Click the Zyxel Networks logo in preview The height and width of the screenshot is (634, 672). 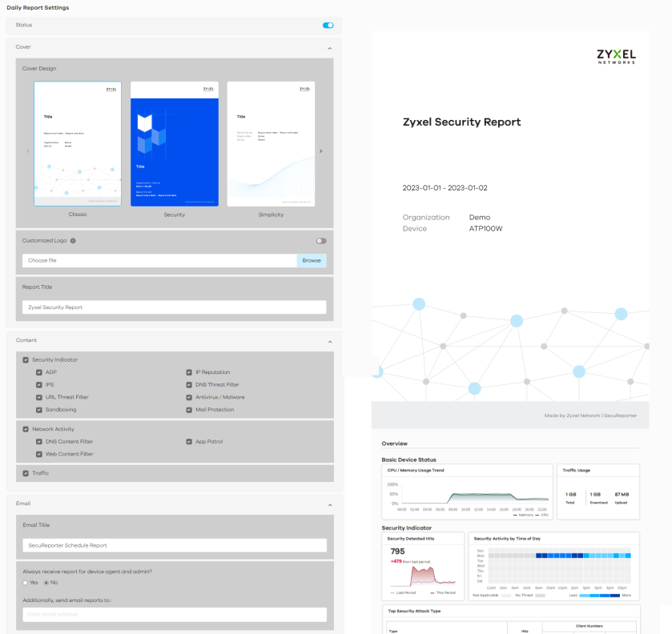tap(616, 57)
